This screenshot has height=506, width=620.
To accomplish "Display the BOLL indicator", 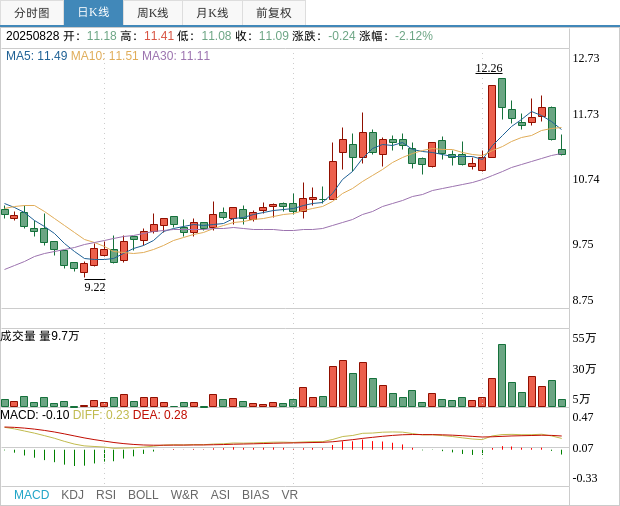I will 143,495.
